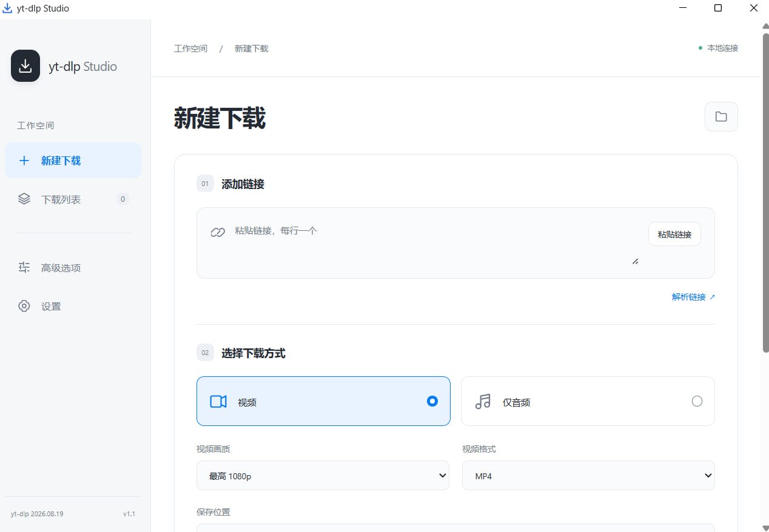Click the yt-dlp 2026.08.19 version text
Viewport: 769px width, 532px height.
[x=37, y=514]
